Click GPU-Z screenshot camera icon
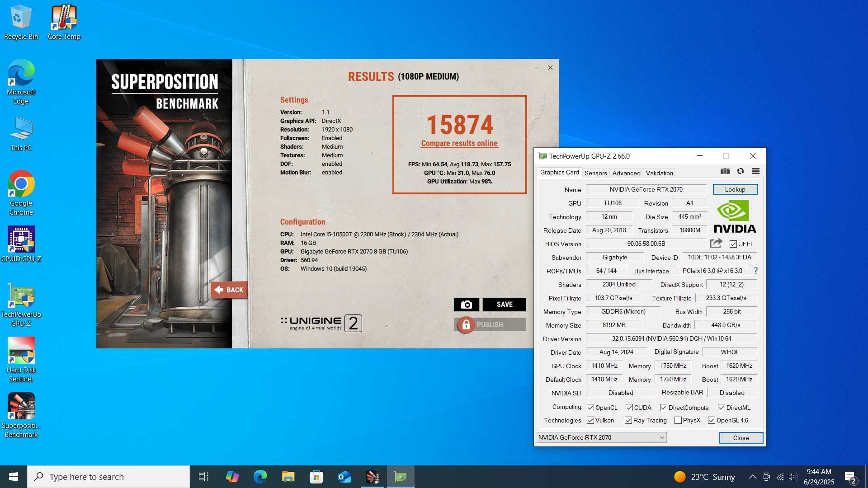 coord(725,171)
